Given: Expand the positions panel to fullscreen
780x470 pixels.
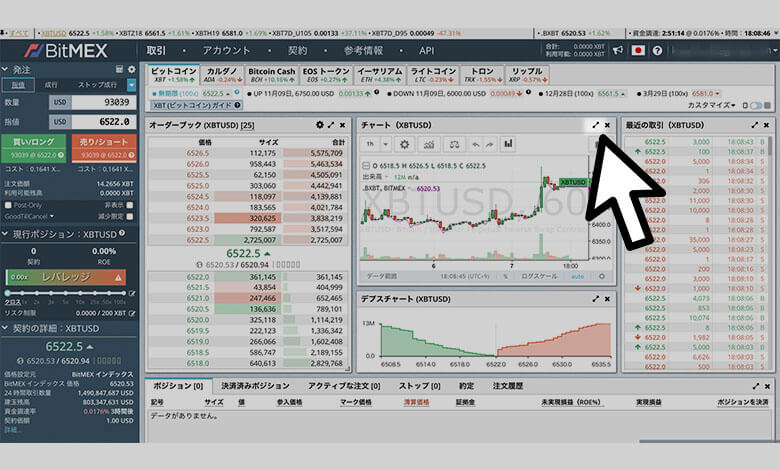Looking at the screenshot, I should tap(756, 386).
